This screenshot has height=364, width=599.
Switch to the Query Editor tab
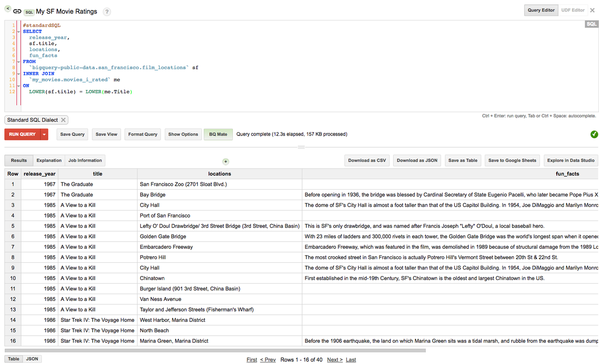point(541,10)
